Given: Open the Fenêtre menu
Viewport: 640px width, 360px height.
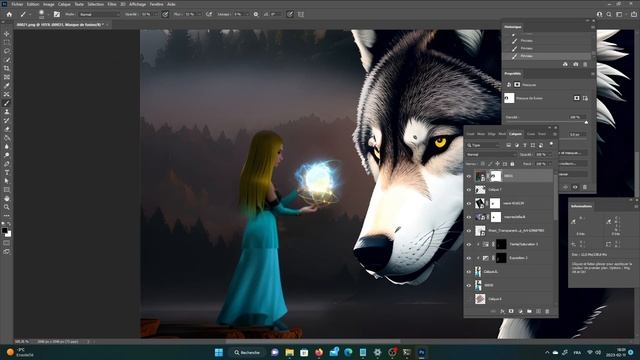Looking at the screenshot, I should click(x=156, y=4).
